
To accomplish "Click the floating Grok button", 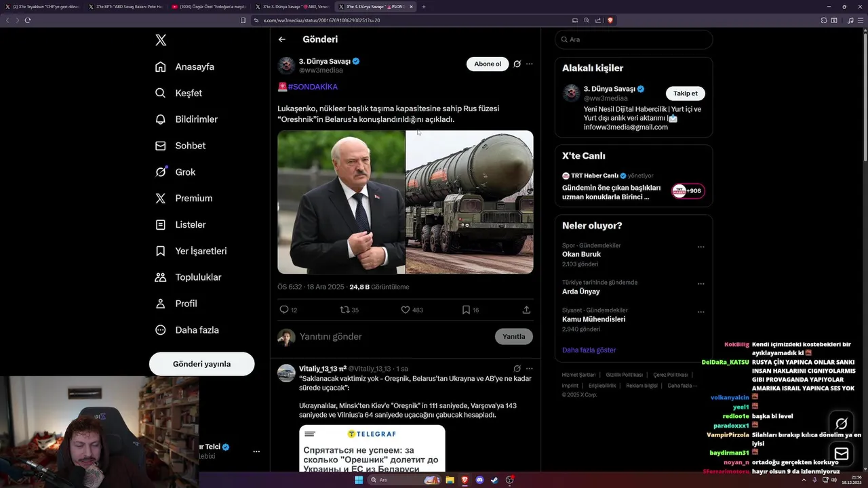I will click(x=842, y=424).
